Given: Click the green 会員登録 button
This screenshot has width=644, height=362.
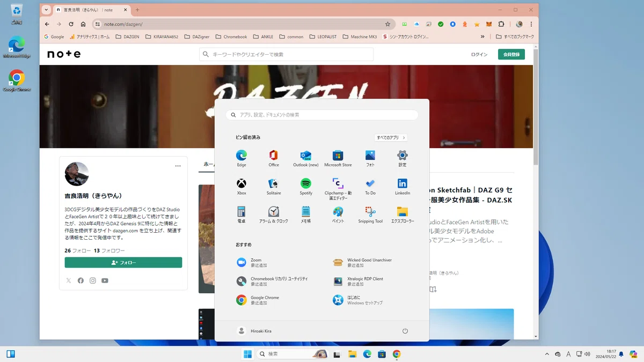Looking at the screenshot, I should tap(511, 55).
